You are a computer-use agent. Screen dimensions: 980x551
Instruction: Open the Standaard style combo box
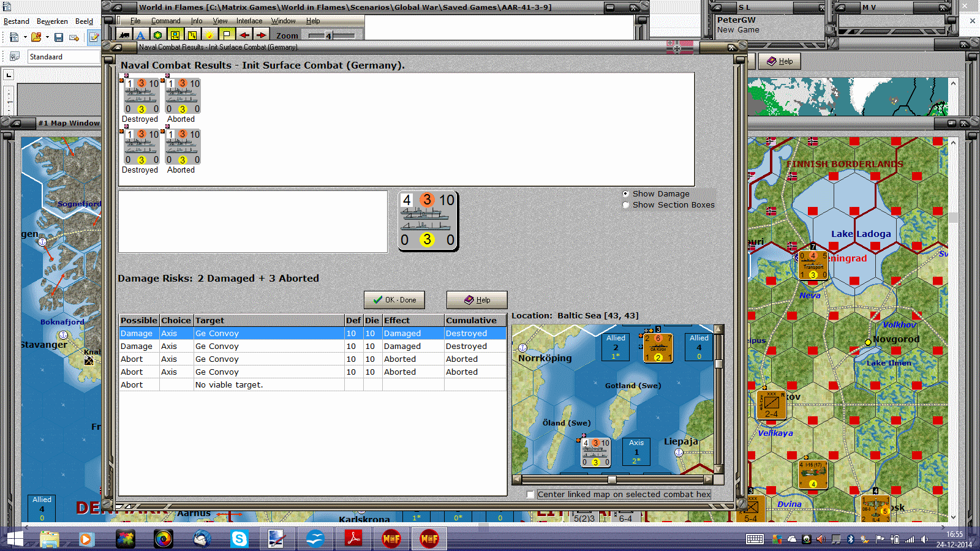[x=64, y=57]
